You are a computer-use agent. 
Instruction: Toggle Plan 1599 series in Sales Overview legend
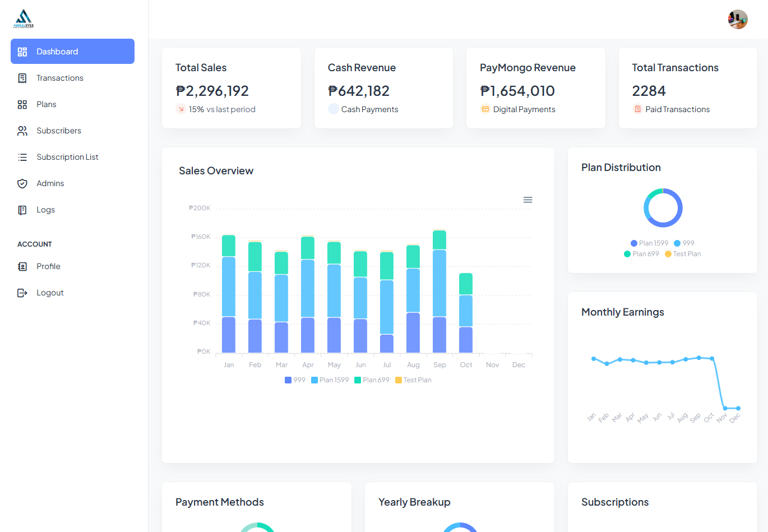330,380
